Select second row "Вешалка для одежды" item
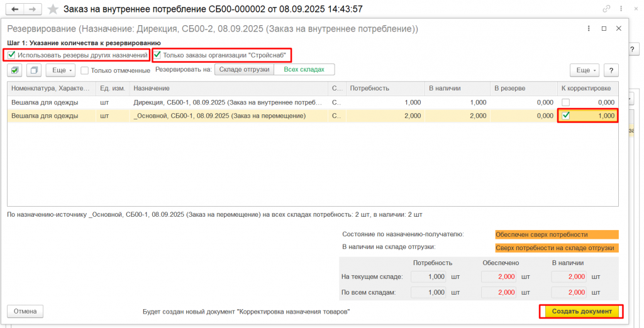Viewport: 644px width, 328px height. pos(52,116)
